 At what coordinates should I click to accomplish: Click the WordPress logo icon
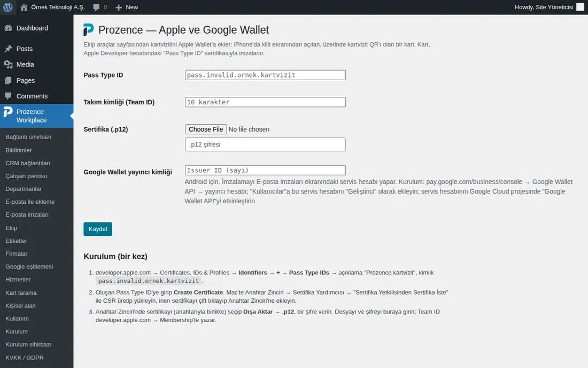tap(7, 7)
